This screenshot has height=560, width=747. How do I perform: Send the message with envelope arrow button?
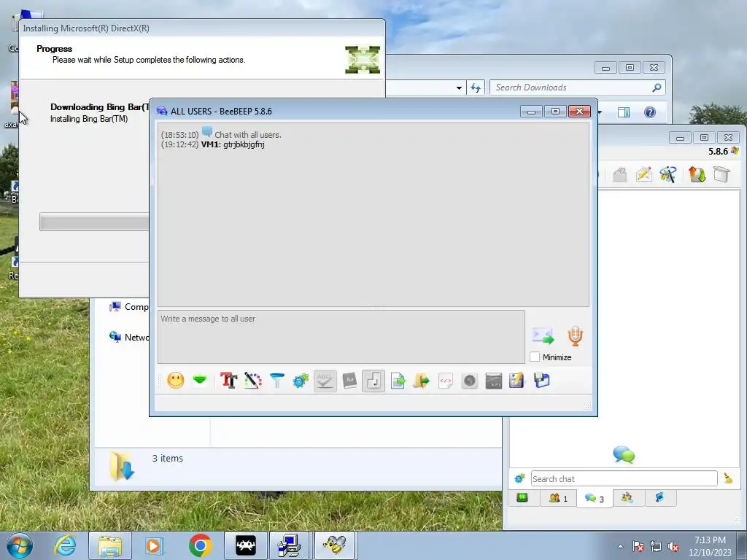(x=543, y=335)
